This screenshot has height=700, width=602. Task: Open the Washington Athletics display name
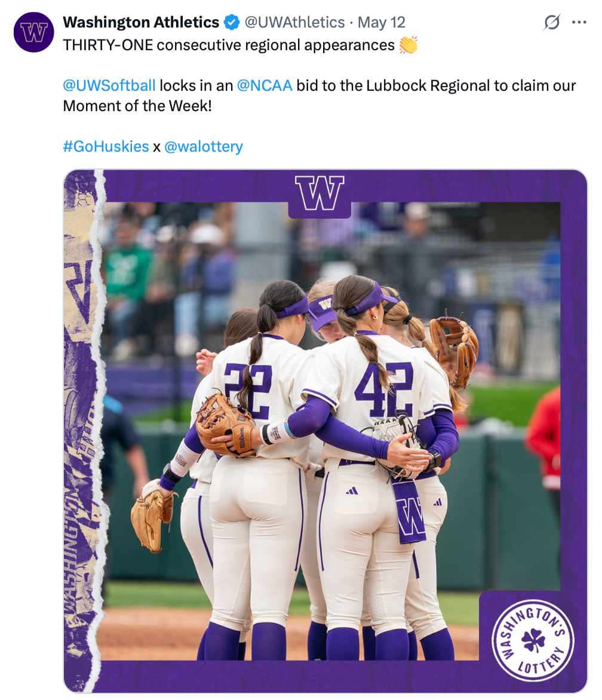pos(141,22)
